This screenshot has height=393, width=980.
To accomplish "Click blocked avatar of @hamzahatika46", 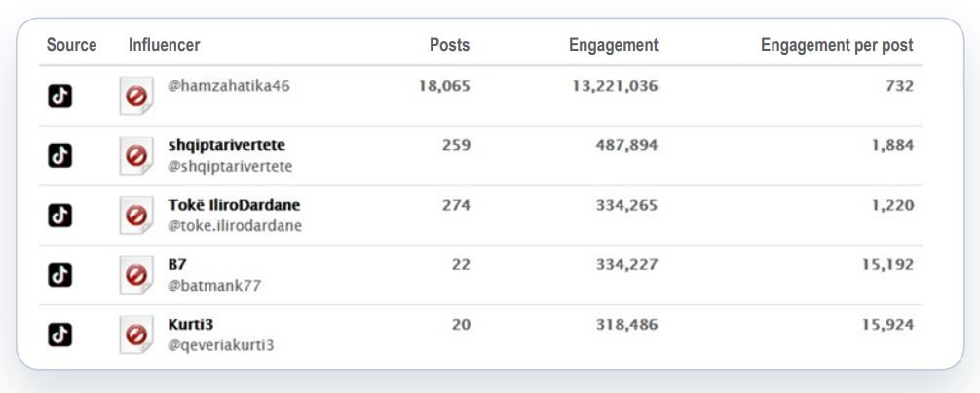I will [x=137, y=97].
